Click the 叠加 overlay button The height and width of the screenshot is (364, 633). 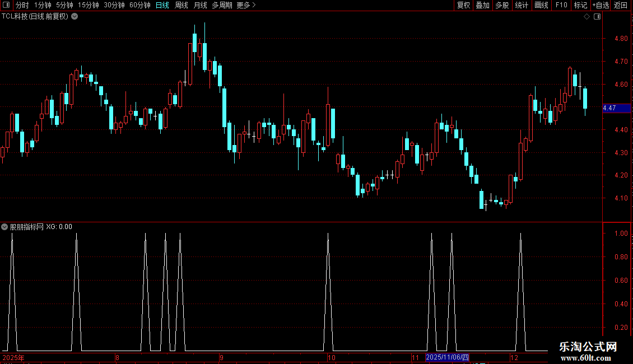tap(482, 5)
